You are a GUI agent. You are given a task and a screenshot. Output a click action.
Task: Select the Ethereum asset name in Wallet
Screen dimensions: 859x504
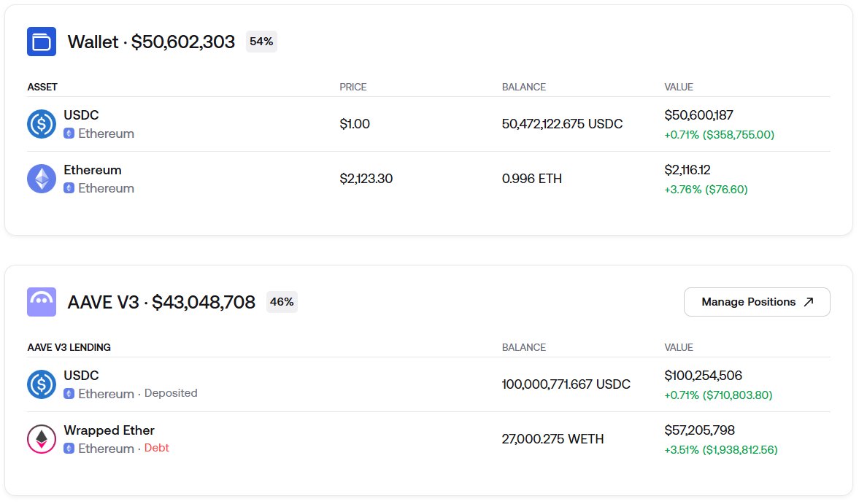pyautogui.click(x=93, y=170)
